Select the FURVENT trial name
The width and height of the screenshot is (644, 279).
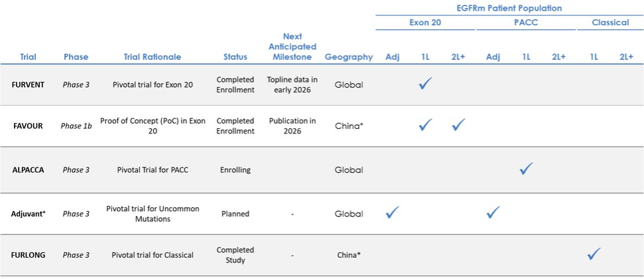pos(29,84)
